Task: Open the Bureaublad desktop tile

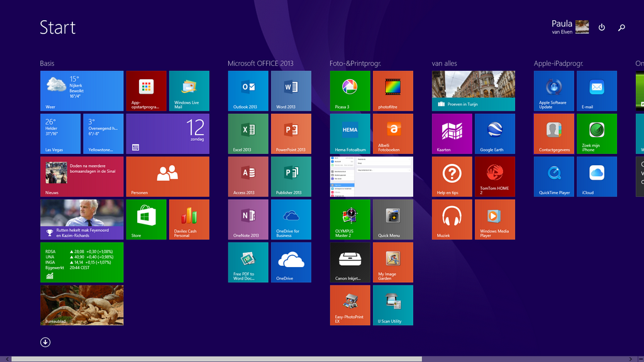Action: [82, 305]
